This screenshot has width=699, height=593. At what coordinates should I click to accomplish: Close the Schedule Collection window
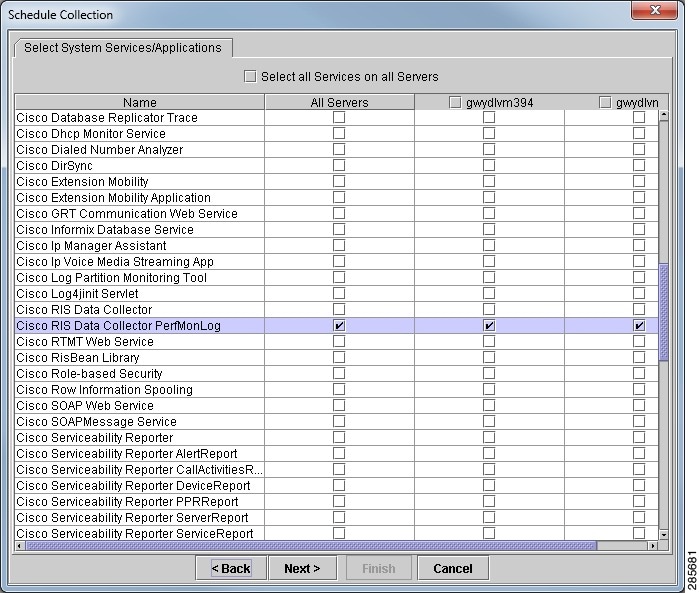pyautogui.click(x=654, y=10)
